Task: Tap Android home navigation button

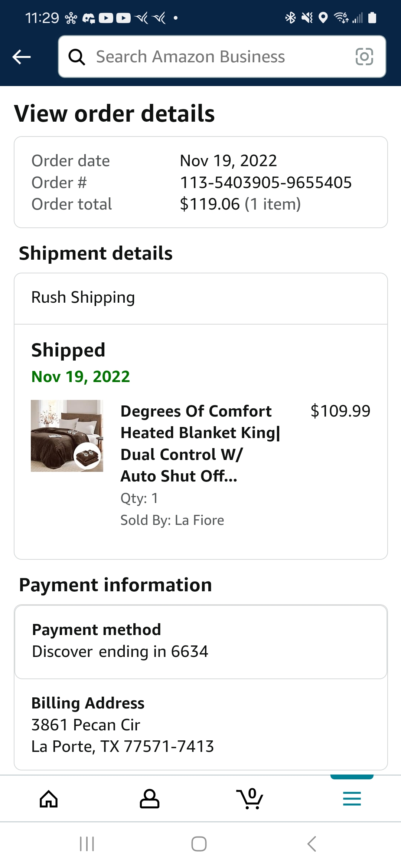Action: (199, 844)
